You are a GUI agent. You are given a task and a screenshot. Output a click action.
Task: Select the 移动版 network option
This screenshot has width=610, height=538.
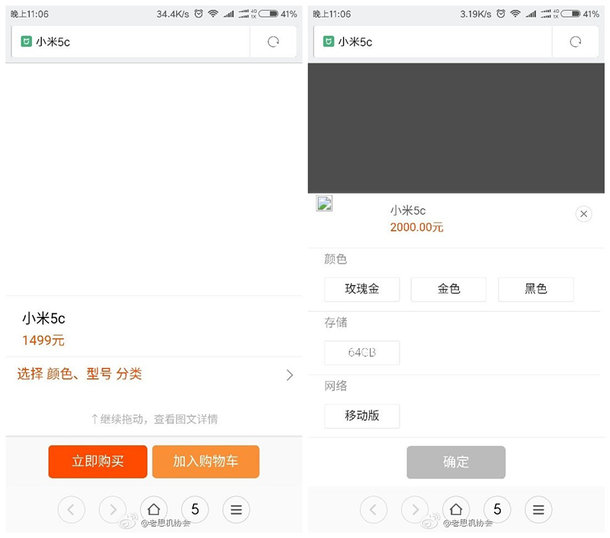362,416
